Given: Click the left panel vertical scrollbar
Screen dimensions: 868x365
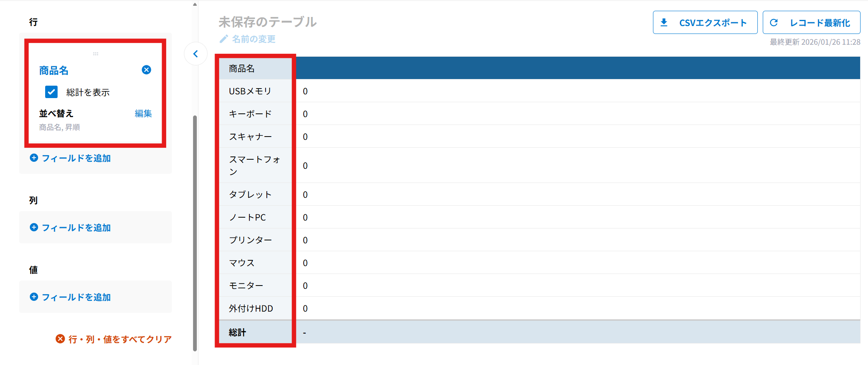Looking at the screenshot, I should [195, 232].
